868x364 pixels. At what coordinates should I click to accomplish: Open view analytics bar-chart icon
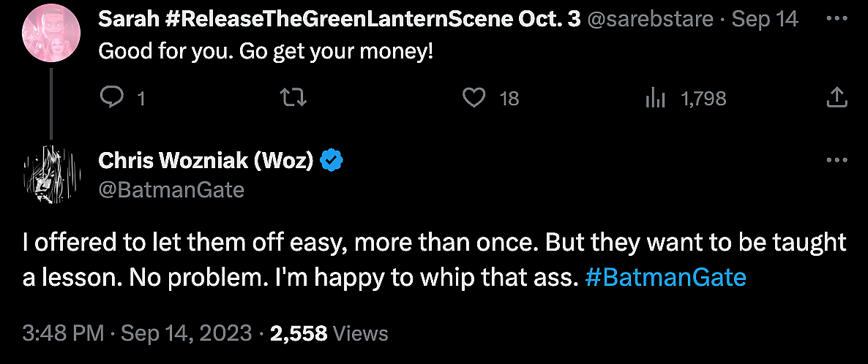tap(654, 98)
